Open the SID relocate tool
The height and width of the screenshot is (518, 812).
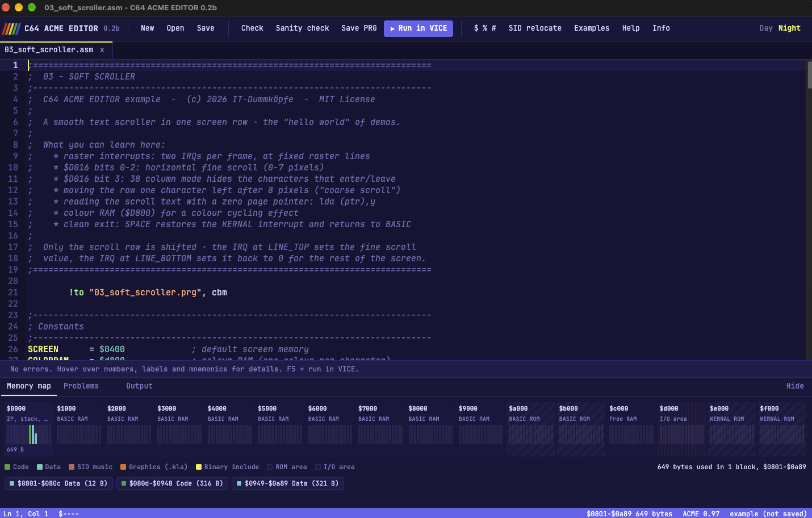(x=535, y=28)
